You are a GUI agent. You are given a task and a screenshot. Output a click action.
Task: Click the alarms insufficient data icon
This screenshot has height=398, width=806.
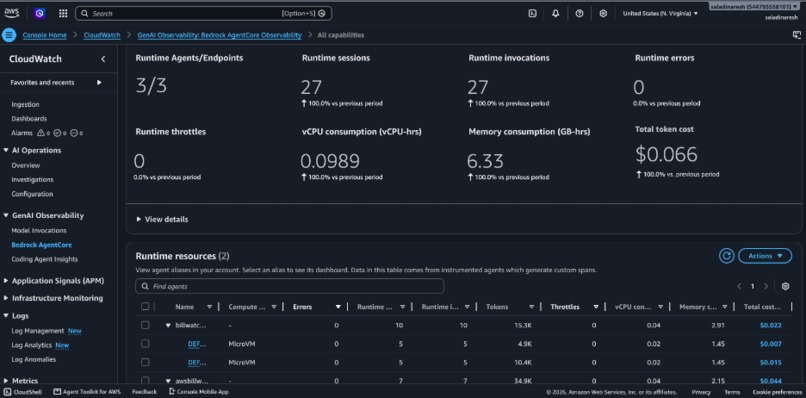tap(74, 133)
